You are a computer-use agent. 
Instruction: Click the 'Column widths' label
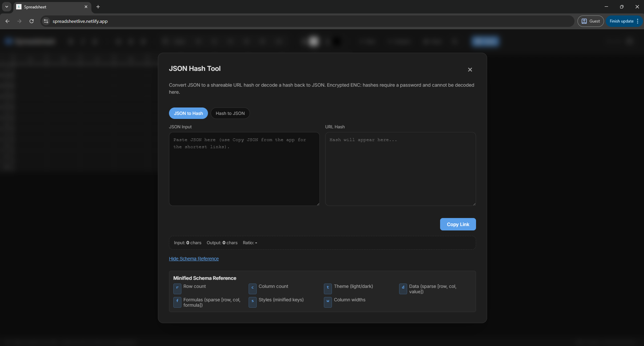(x=350, y=300)
